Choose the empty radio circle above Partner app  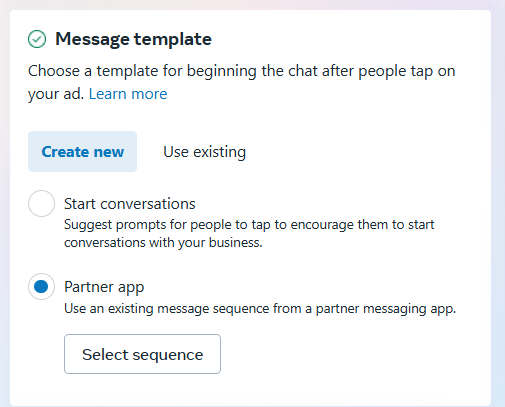tap(41, 204)
